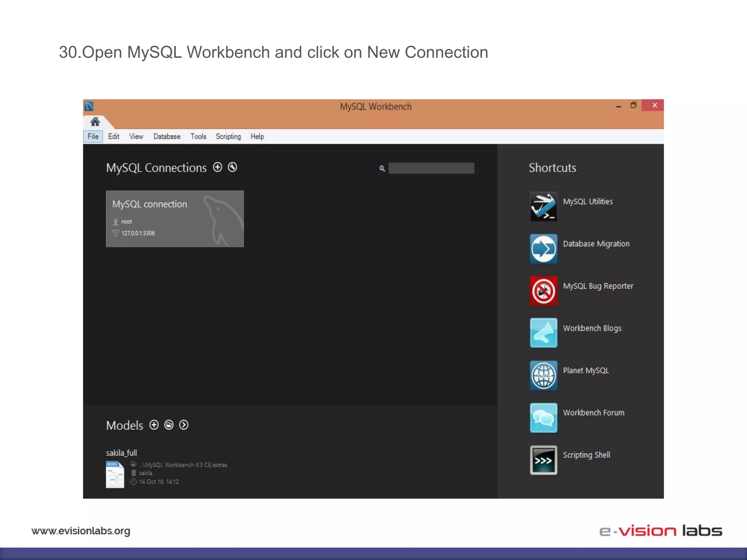Click the add new model plus icon
The width and height of the screenshot is (747, 560).
pyautogui.click(x=154, y=425)
